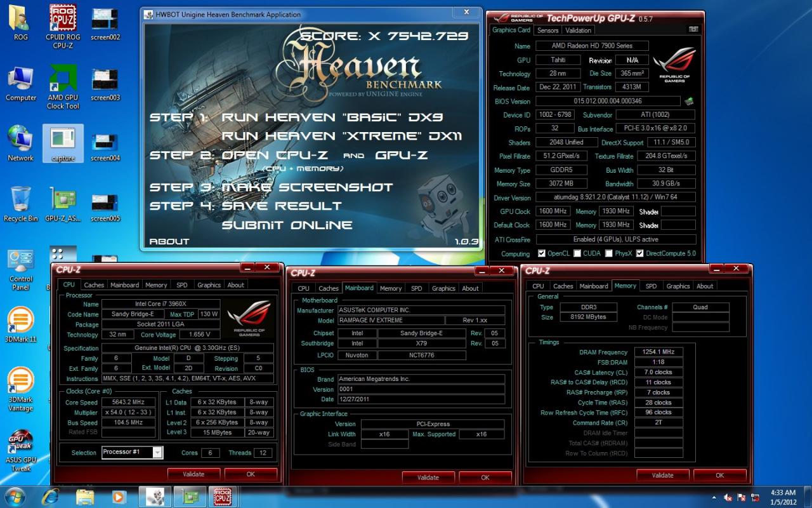Click Submit Online in Heaven app
812x508 pixels.
[287, 225]
